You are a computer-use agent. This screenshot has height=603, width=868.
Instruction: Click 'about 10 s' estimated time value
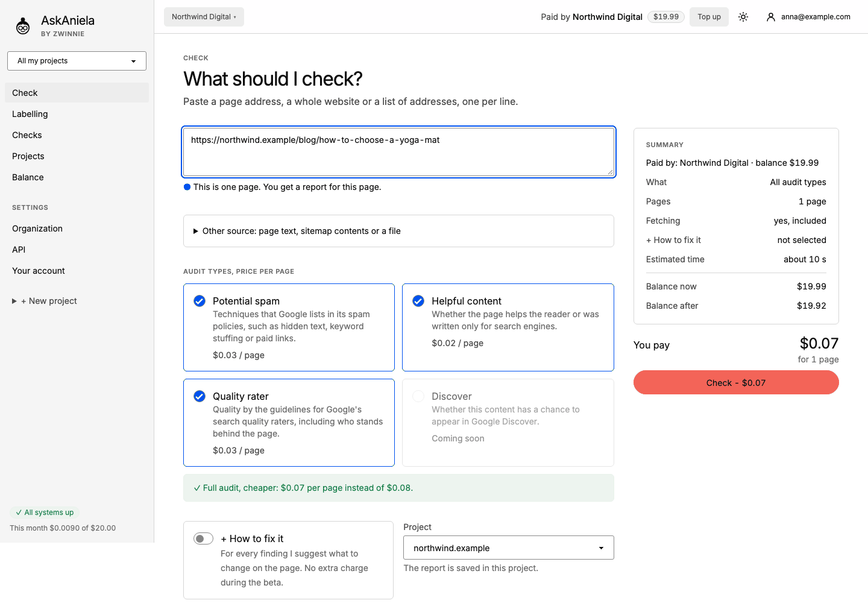pyautogui.click(x=805, y=259)
